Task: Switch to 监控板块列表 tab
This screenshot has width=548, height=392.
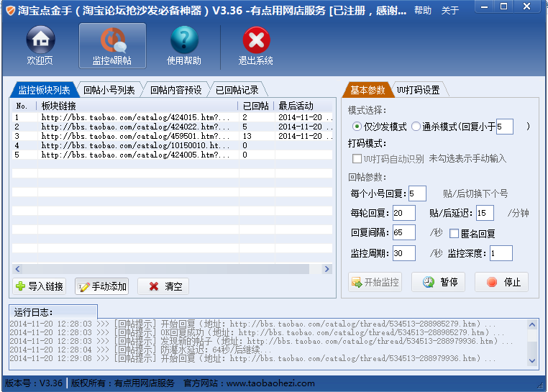Action: 44,90
